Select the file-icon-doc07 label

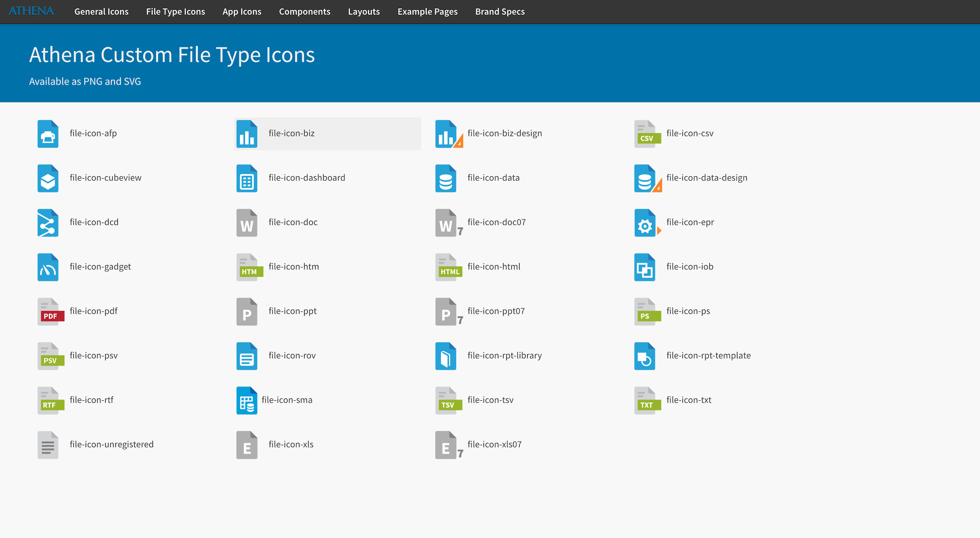click(496, 222)
